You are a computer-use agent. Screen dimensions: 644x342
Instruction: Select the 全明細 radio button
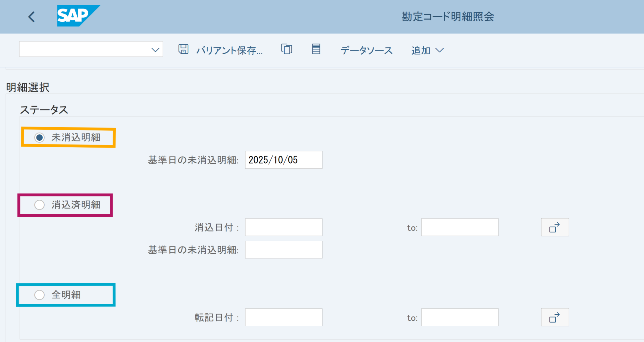click(39, 295)
